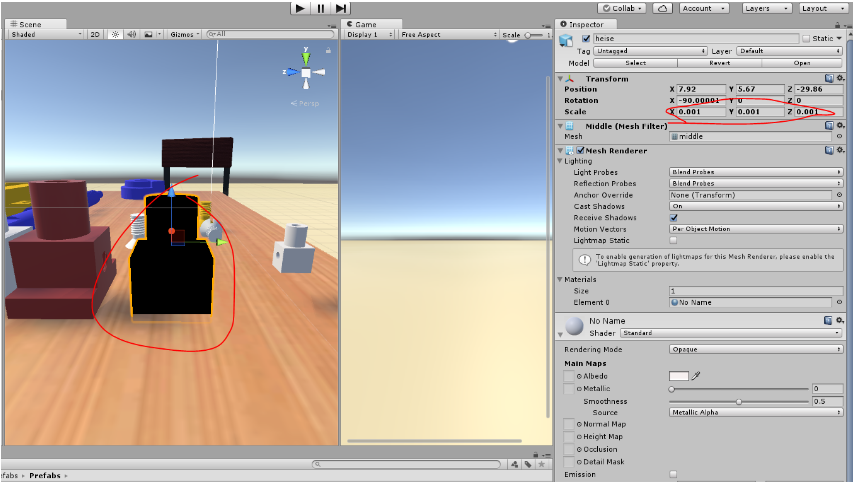Open the Display 1 dropdown
The width and height of the screenshot is (854, 482).
point(370,34)
